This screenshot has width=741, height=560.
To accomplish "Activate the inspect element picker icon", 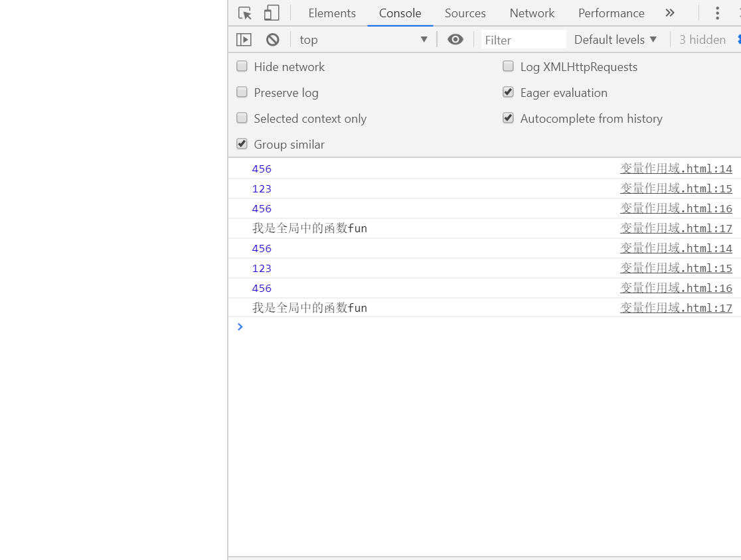I will click(x=245, y=13).
